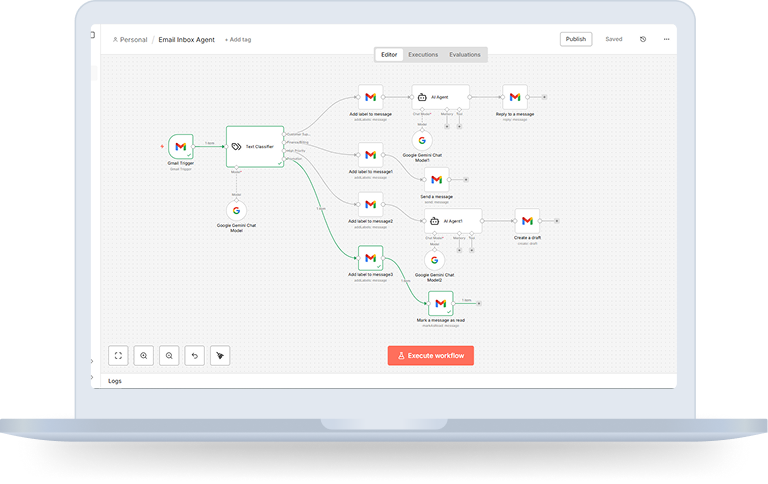Screen dimensions: 768x484
Task: Switch to the Evaluations tab
Action: tap(464, 55)
